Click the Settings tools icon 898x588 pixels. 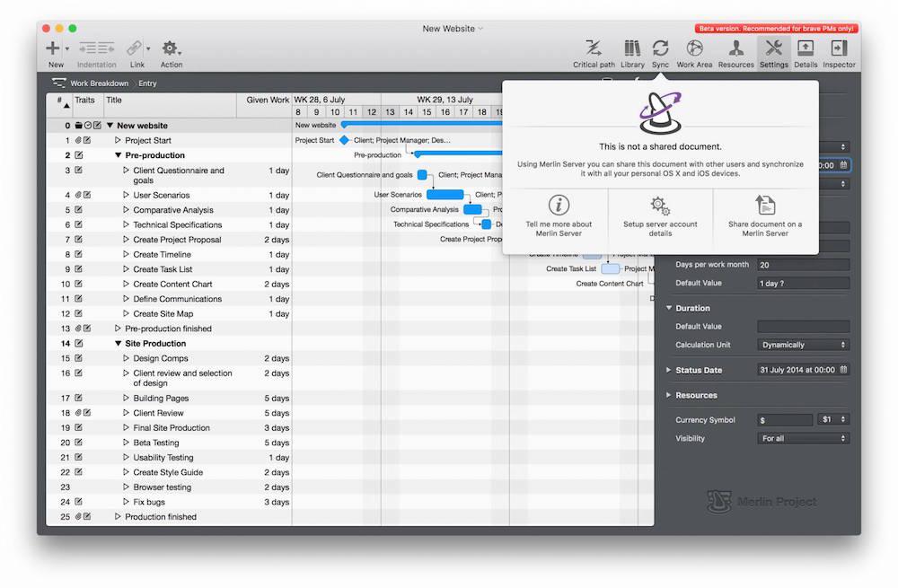coord(774,48)
